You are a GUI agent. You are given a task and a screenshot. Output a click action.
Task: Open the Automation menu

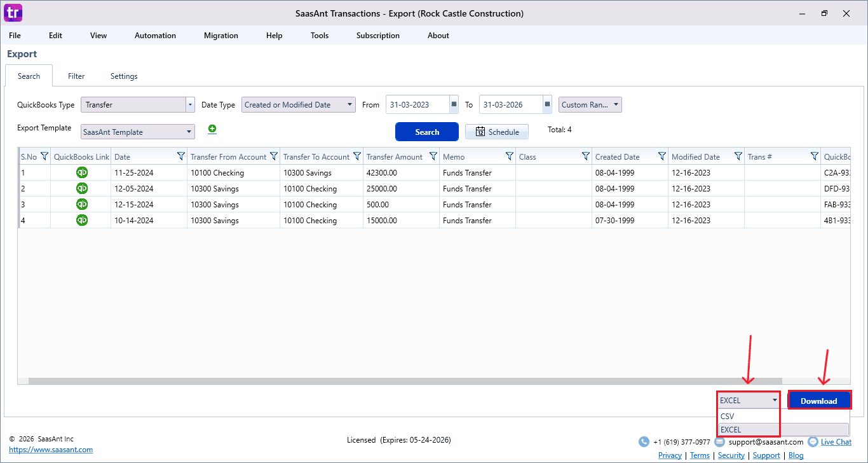(x=155, y=36)
